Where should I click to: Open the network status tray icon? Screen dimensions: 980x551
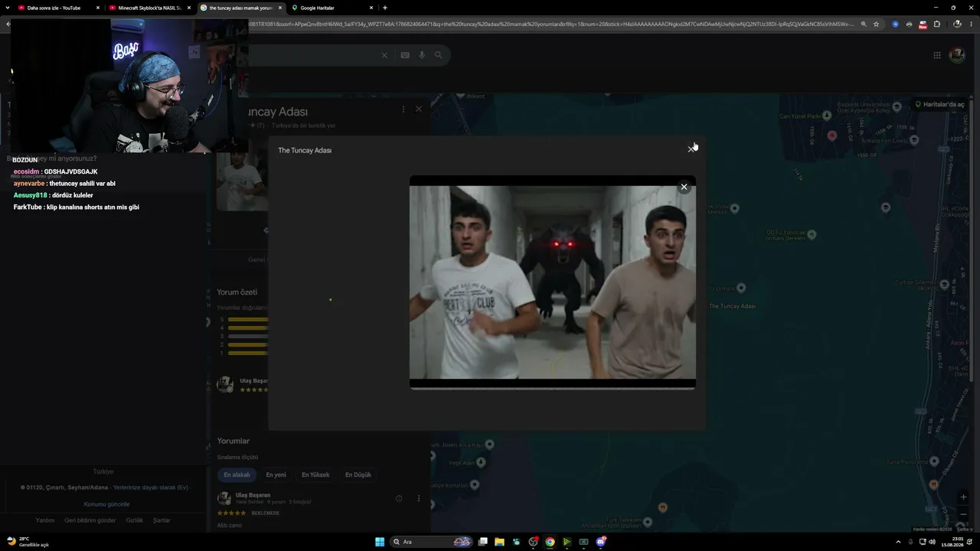[x=922, y=542]
